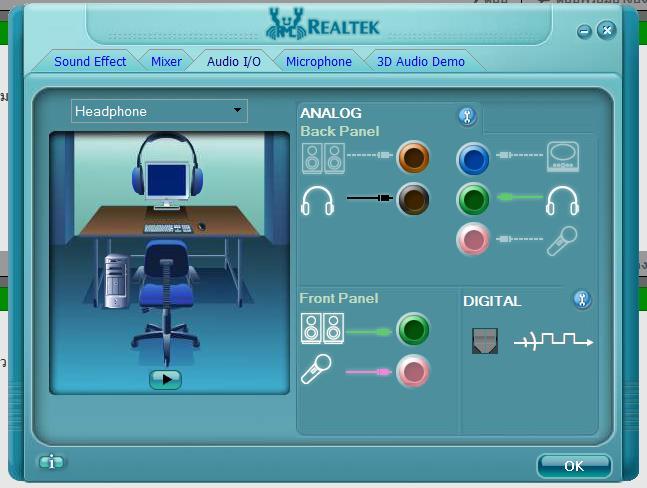Go to the Microphone tab
This screenshot has width=647, height=488.
click(x=319, y=61)
